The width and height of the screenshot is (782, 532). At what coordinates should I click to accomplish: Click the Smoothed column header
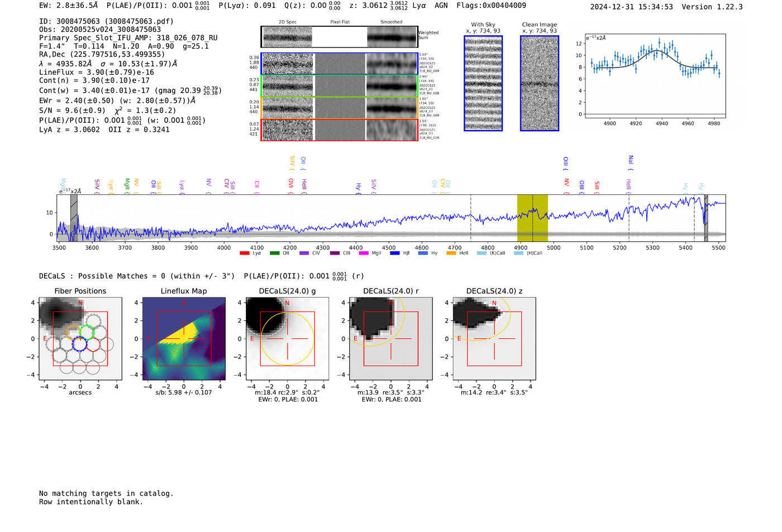392,22
